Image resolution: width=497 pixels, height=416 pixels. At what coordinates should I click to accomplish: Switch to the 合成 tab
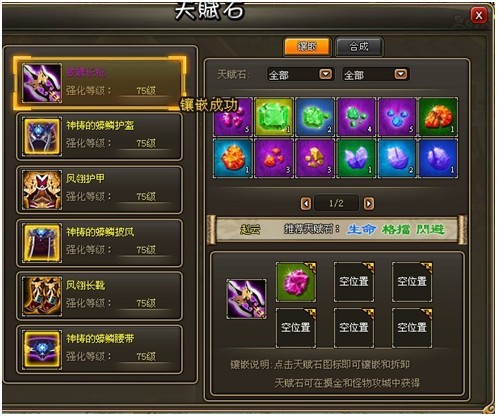point(359,47)
